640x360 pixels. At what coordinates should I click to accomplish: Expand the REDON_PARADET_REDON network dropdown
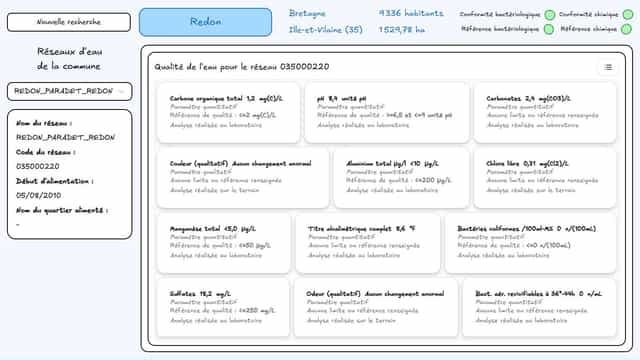(69, 91)
